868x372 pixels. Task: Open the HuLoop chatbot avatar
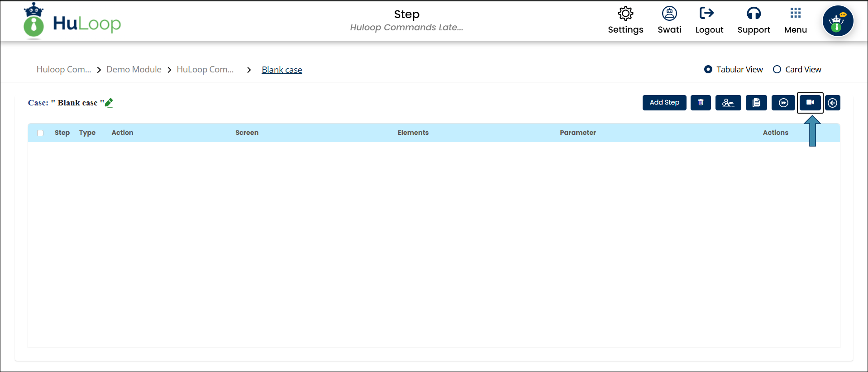coord(838,21)
